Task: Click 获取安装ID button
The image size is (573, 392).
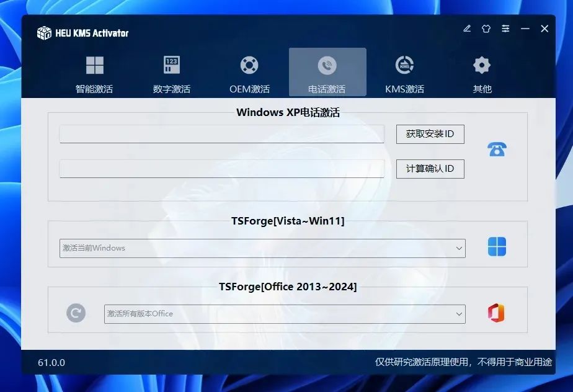Action: (430, 134)
